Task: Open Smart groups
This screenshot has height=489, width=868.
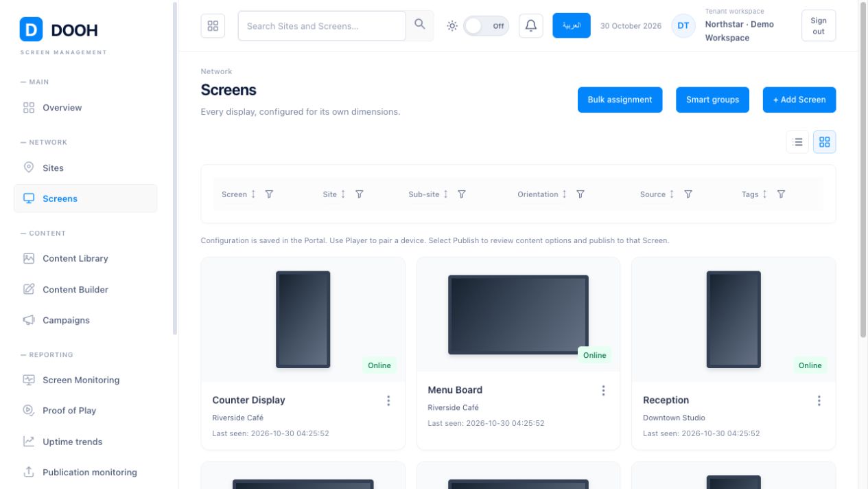Action: pos(712,100)
